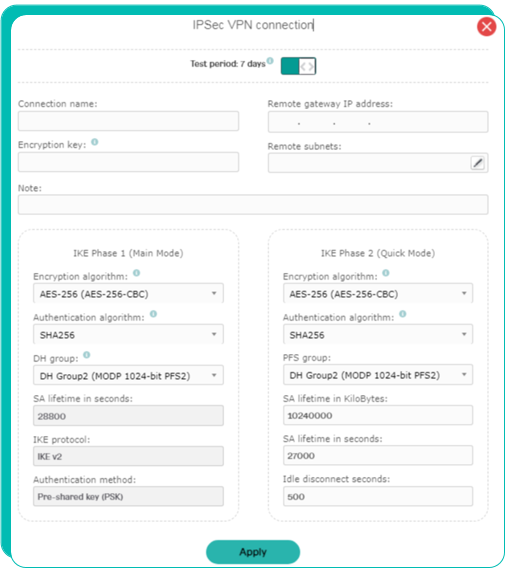Click the DH group info icon

tap(86, 355)
